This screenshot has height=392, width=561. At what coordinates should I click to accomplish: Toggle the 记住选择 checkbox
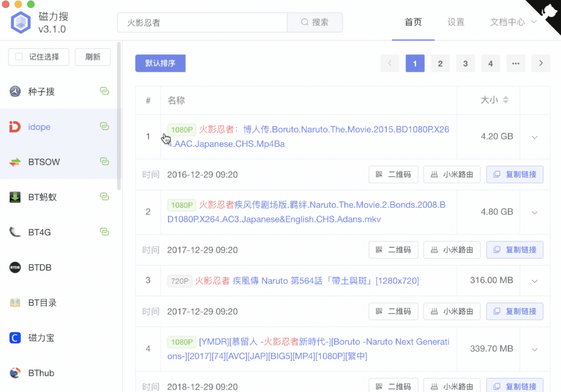point(19,56)
